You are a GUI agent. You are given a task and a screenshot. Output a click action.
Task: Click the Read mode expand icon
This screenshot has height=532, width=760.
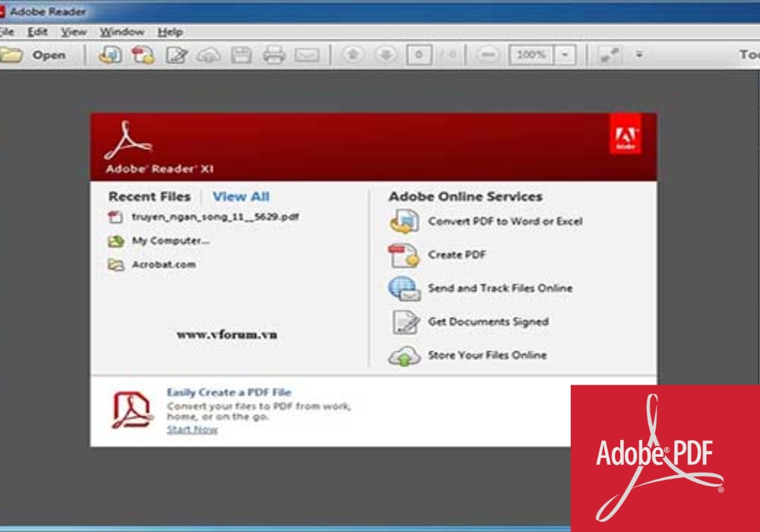[x=610, y=55]
